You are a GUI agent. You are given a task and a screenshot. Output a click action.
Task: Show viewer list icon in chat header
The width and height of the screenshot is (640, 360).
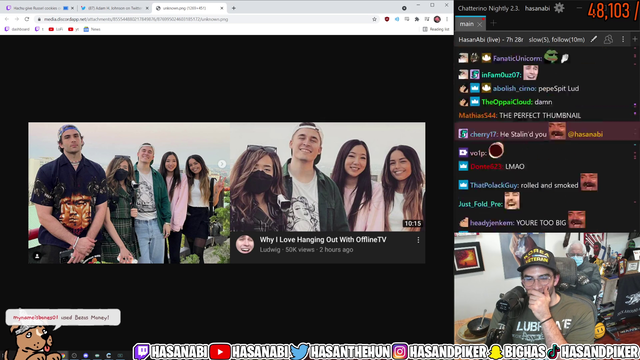608,39
